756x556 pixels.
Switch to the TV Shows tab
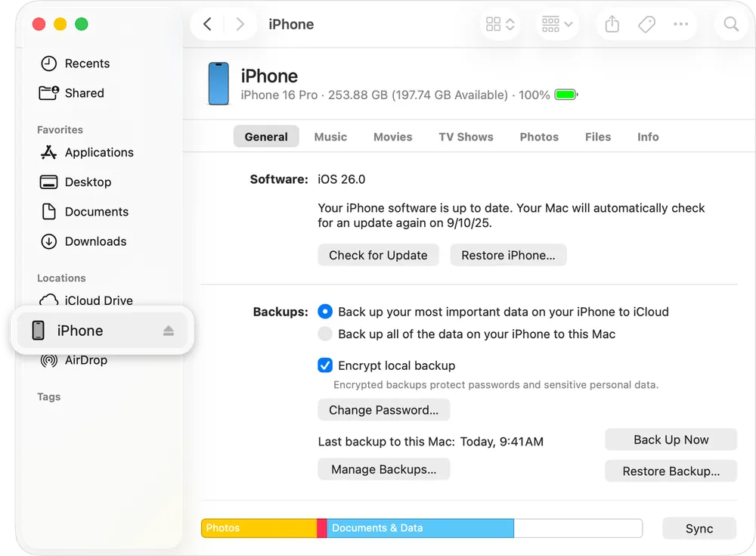(466, 137)
